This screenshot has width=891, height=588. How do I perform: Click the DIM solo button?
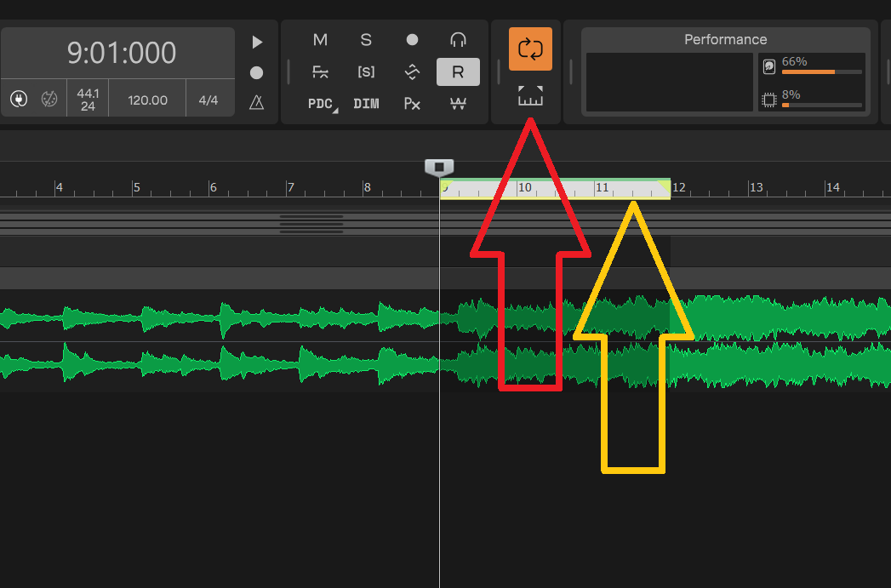click(366, 104)
